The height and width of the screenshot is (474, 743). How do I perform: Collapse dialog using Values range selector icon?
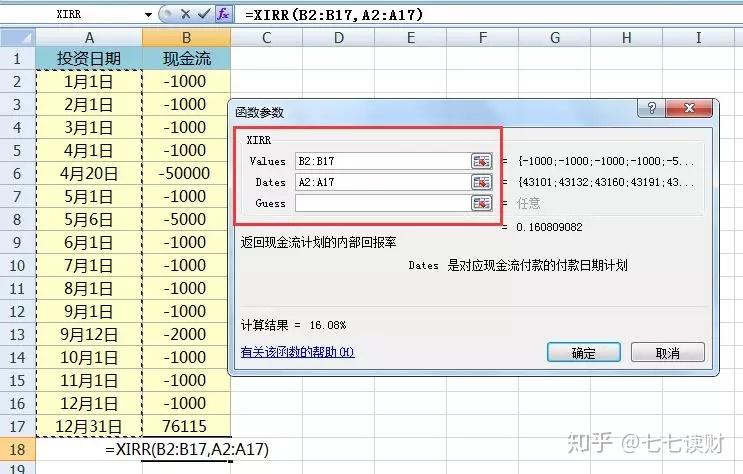click(x=481, y=161)
